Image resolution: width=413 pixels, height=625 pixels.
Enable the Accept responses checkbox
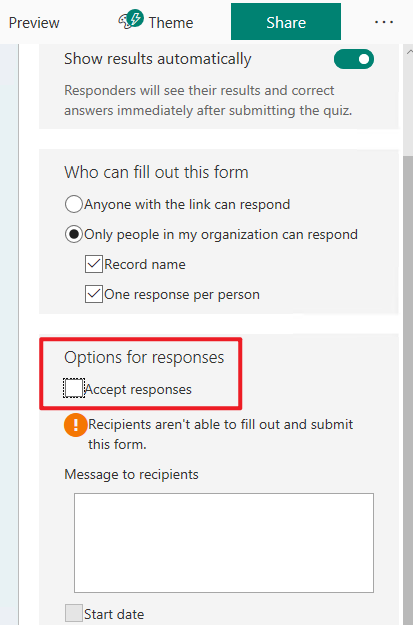74,388
